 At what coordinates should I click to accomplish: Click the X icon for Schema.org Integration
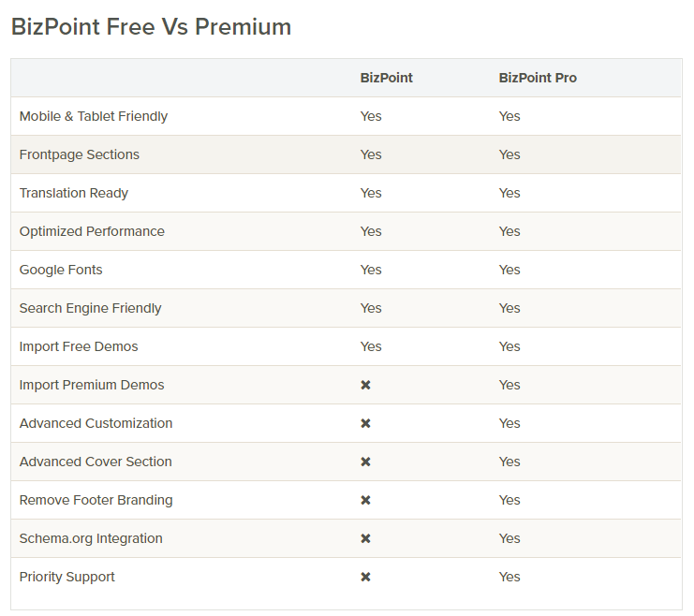365,538
